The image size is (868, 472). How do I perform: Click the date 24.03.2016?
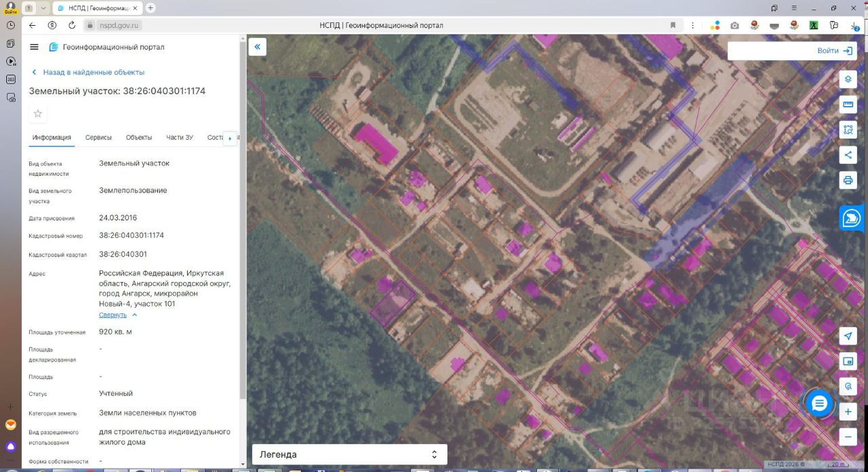point(118,218)
